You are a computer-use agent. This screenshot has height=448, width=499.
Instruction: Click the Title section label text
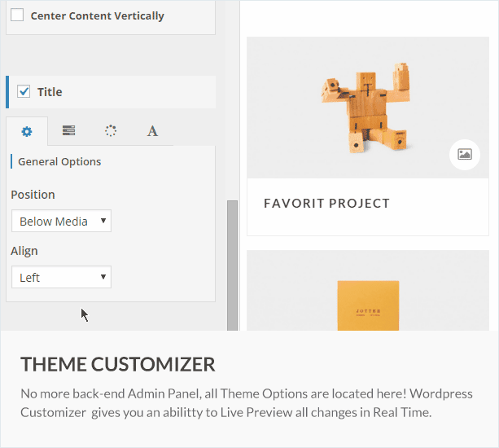pyautogui.click(x=50, y=92)
